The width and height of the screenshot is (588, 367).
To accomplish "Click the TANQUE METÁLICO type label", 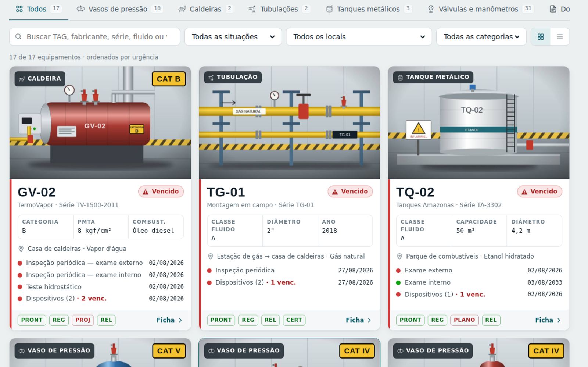I will 433,77.
